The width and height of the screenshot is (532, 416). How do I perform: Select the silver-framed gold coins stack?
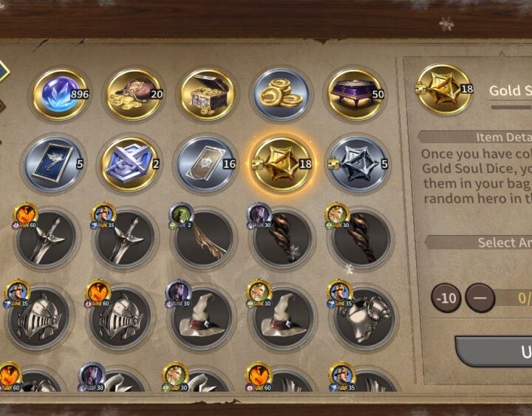281,94
